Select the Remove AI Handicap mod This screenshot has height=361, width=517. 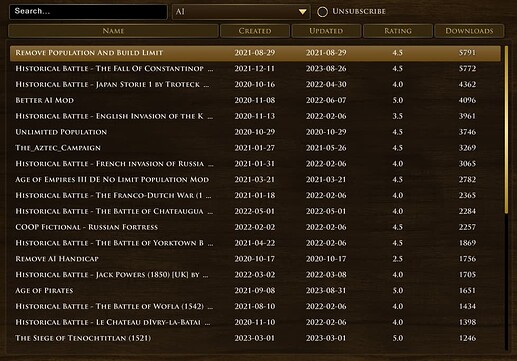point(255,259)
